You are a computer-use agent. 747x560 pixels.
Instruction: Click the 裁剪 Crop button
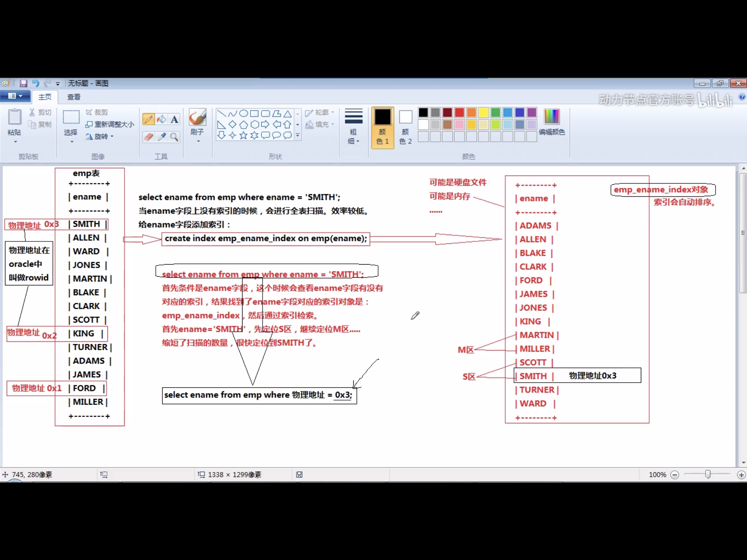[x=97, y=112]
